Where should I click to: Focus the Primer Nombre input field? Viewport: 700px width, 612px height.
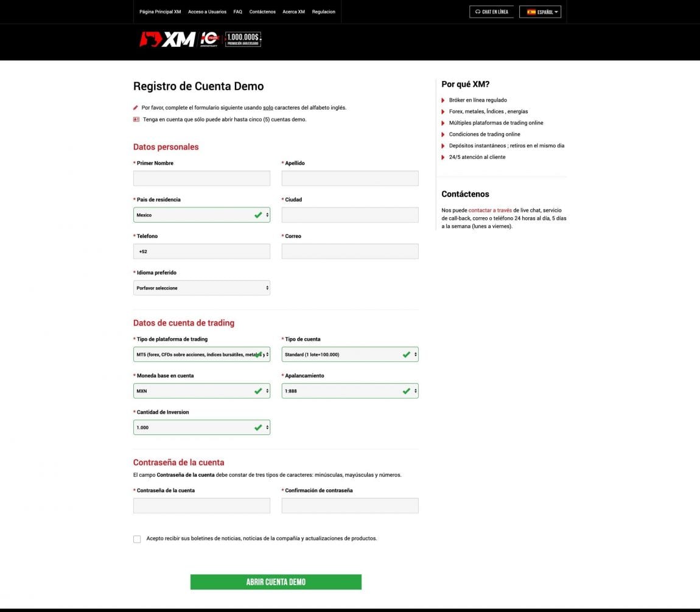click(201, 178)
